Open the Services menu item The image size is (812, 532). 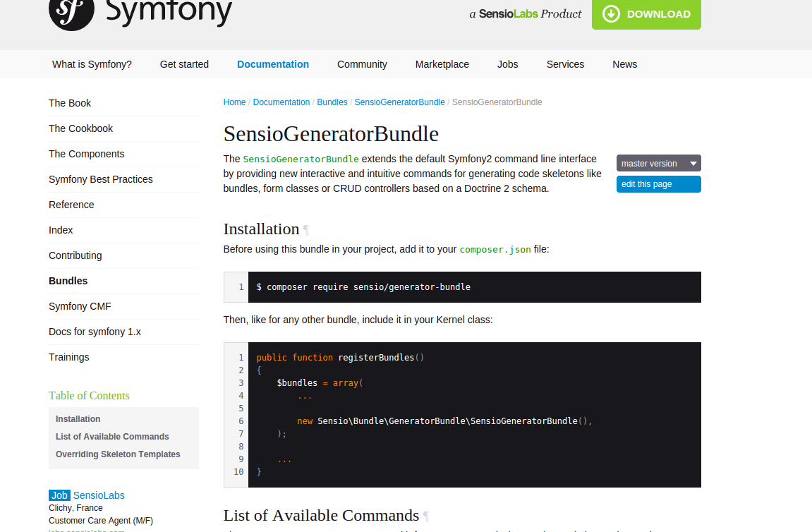pyautogui.click(x=565, y=64)
